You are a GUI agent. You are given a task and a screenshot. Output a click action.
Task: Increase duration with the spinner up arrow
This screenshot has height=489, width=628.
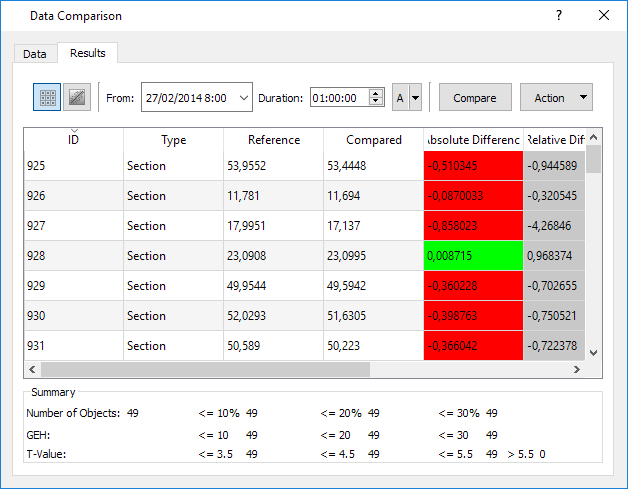click(376, 93)
